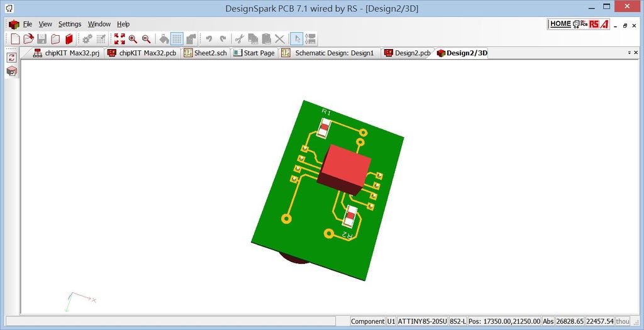The width and height of the screenshot is (644, 330).
Task: Click the New document icon
Action: click(x=15, y=39)
